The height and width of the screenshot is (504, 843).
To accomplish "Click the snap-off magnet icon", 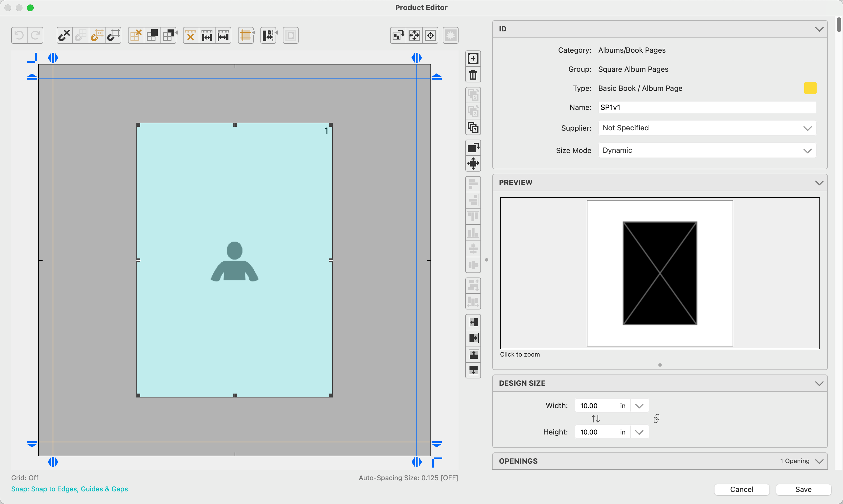I will coord(64,35).
